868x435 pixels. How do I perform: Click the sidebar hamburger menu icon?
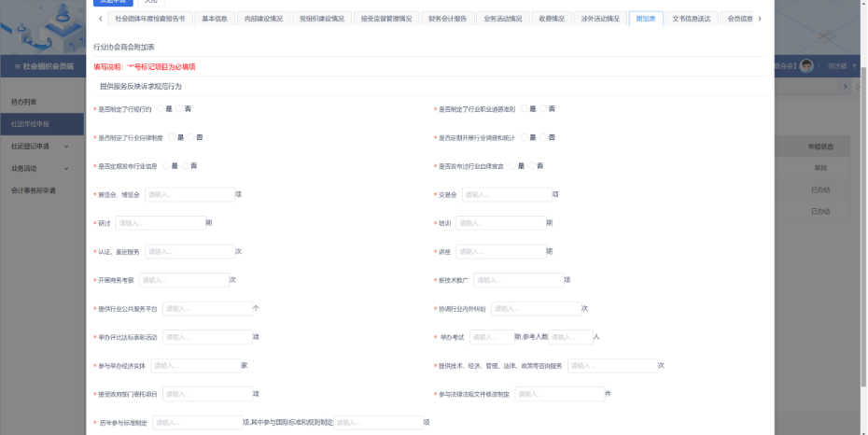(x=16, y=66)
